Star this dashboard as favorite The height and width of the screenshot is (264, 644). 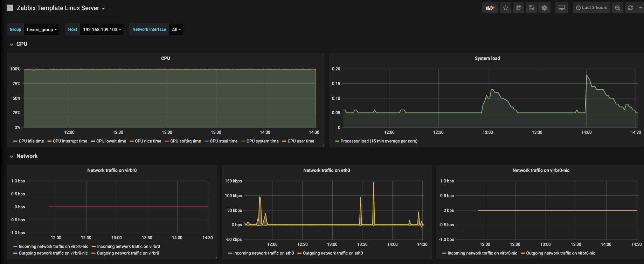[x=505, y=8]
